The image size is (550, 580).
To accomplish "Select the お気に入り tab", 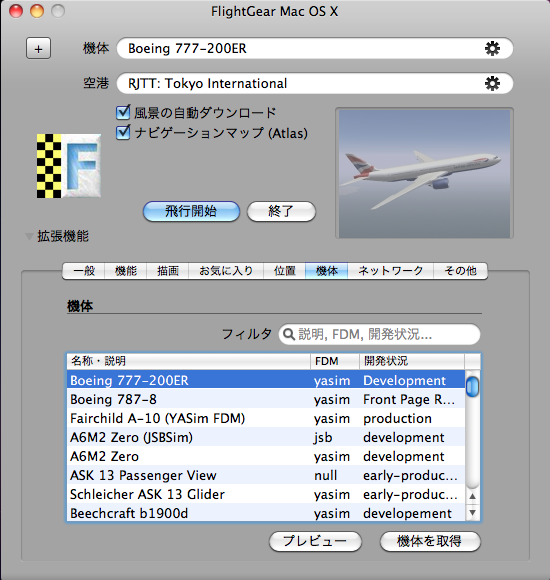I will point(226,271).
